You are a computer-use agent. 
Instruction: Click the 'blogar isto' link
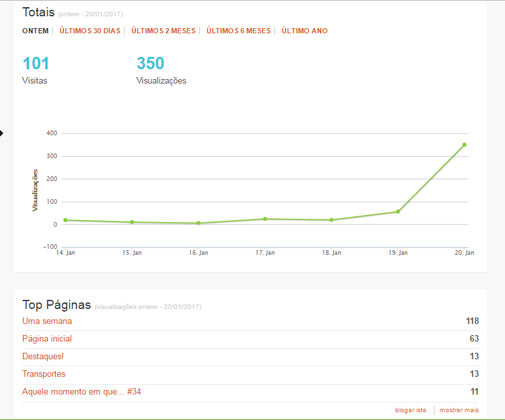pos(410,410)
